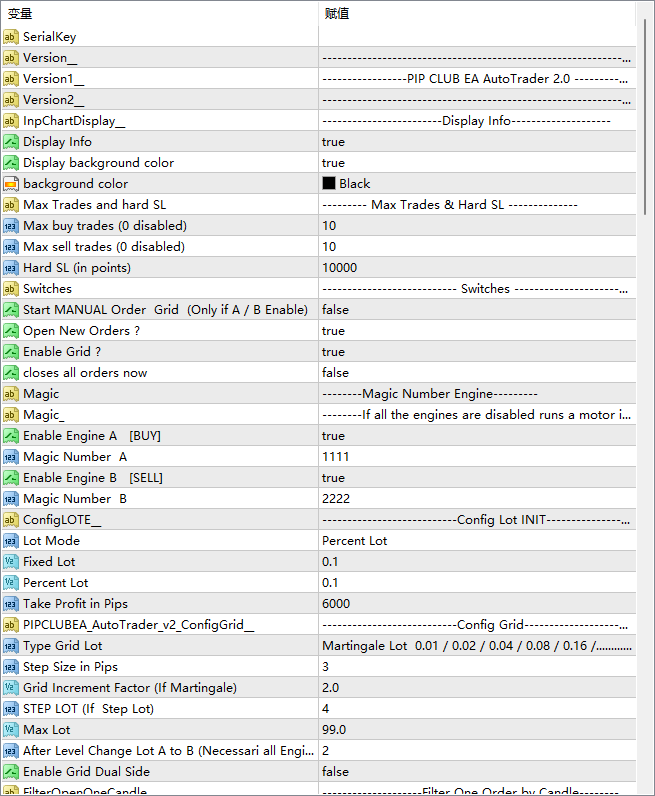Image resolution: width=655 pixels, height=796 pixels.
Task: Click the integer icon beside Magic Number A
Action: click(x=11, y=457)
